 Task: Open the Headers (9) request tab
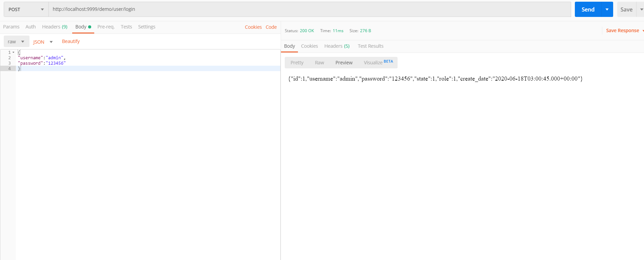click(x=55, y=27)
